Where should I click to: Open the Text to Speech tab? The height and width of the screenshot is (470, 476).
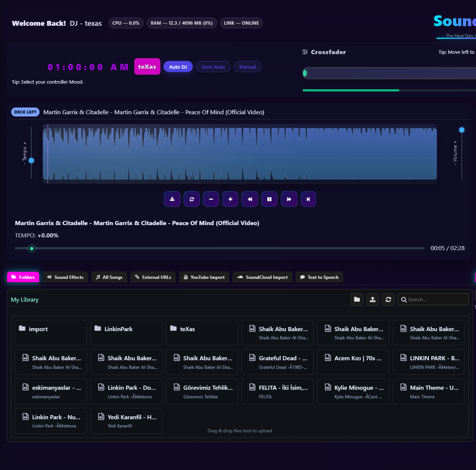click(x=319, y=277)
